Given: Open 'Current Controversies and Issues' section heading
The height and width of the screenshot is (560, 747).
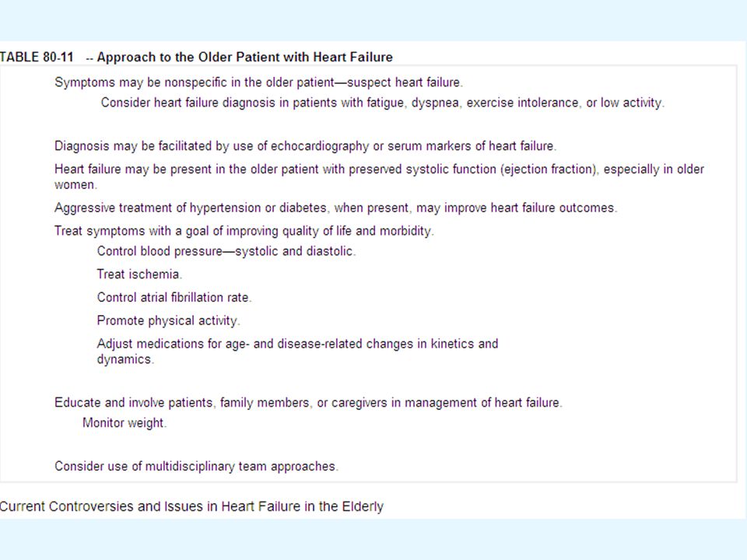Looking at the screenshot, I should tap(191, 506).
